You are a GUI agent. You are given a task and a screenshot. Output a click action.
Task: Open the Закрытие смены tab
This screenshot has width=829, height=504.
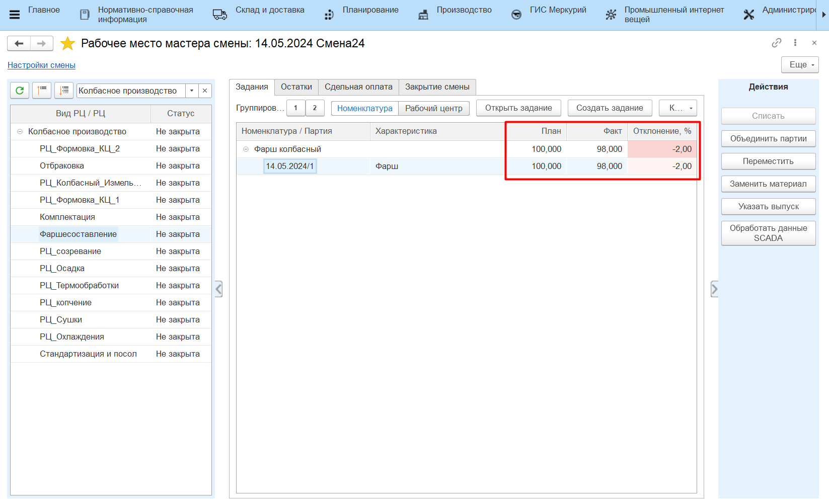tap(437, 87)
